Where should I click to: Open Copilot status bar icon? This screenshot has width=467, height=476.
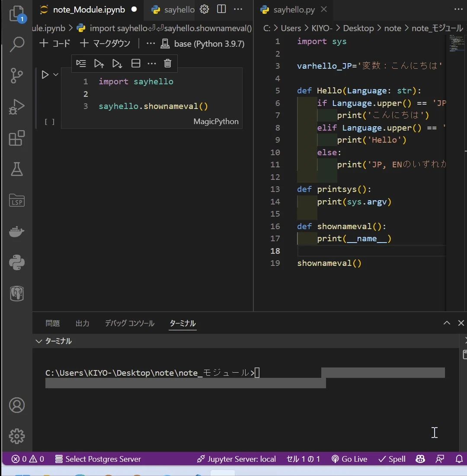click(x=420, y=459)
